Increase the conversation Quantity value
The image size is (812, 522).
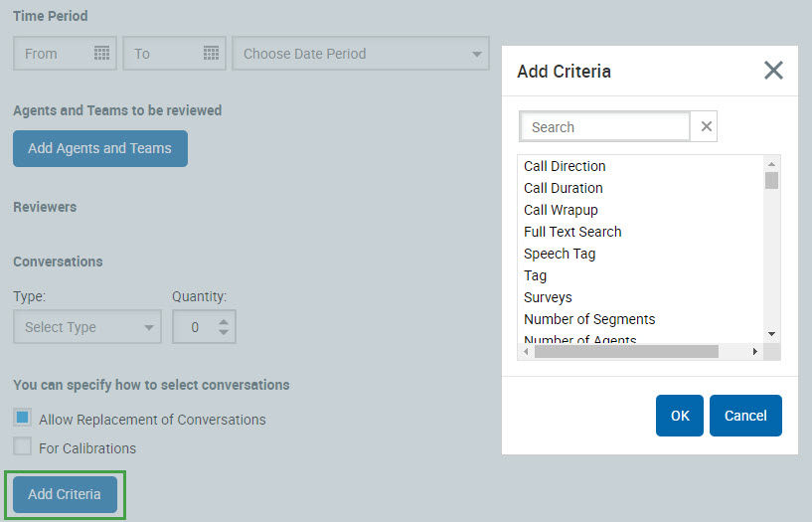coord(224,320)
